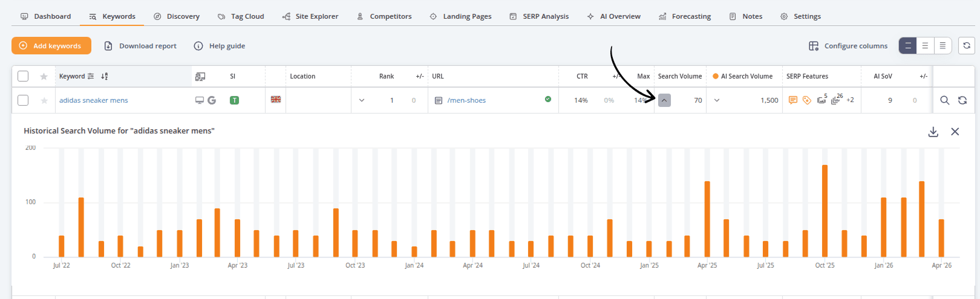Open the /men-shoes URL link

pyautogui.click(x=466, y=100)
